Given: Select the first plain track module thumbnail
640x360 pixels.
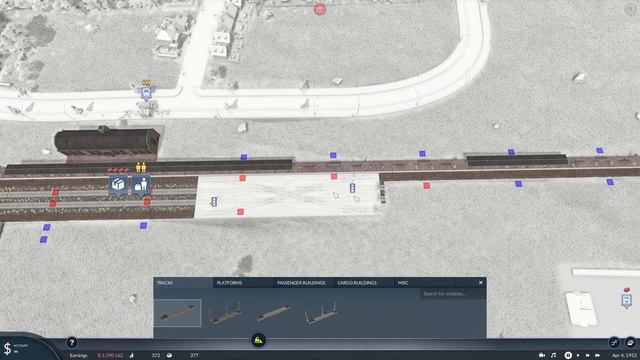Looking at the screenshot, I should (x=178, y=313).
